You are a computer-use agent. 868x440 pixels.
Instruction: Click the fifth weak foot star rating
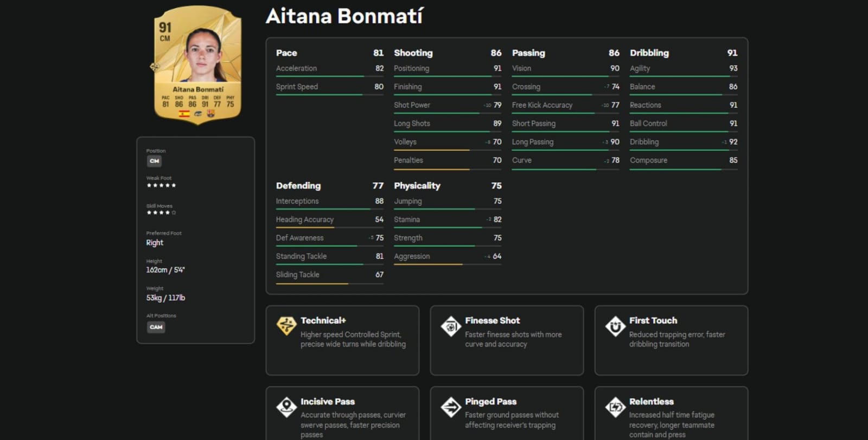point(174,186)
